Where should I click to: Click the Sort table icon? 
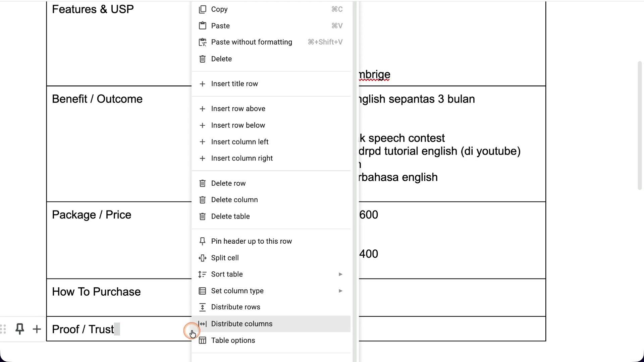tap(202, 274)
